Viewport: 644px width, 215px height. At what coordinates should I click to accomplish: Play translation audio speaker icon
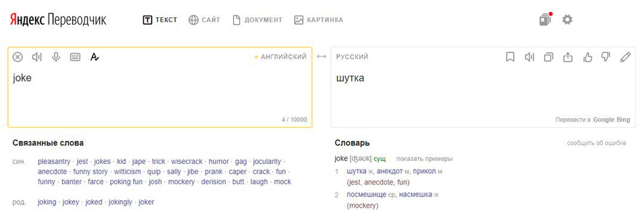[530, 57]
